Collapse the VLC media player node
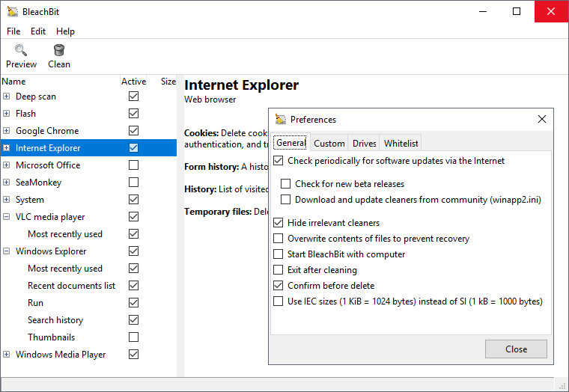This screenshot has width=569, height=392. tap(6, 217)
